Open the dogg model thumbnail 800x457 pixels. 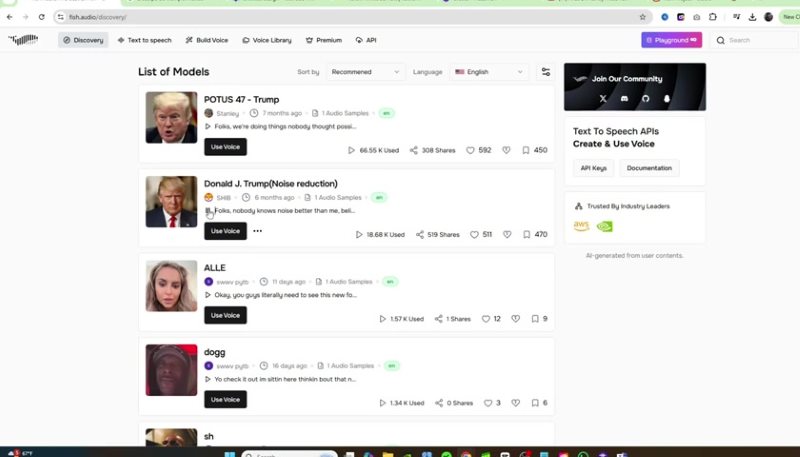click(171, 370)
